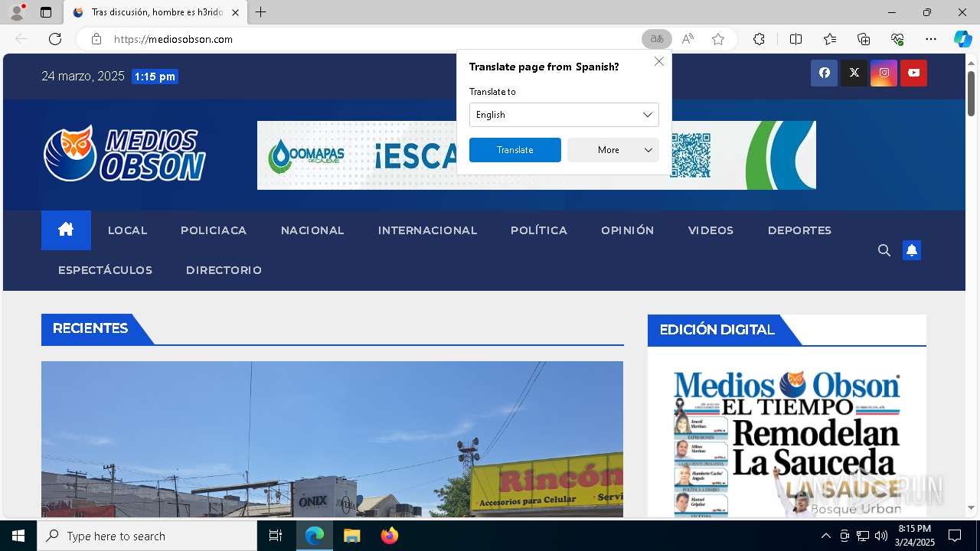
Task: Go to the site home icon
Action: (66, 230)
